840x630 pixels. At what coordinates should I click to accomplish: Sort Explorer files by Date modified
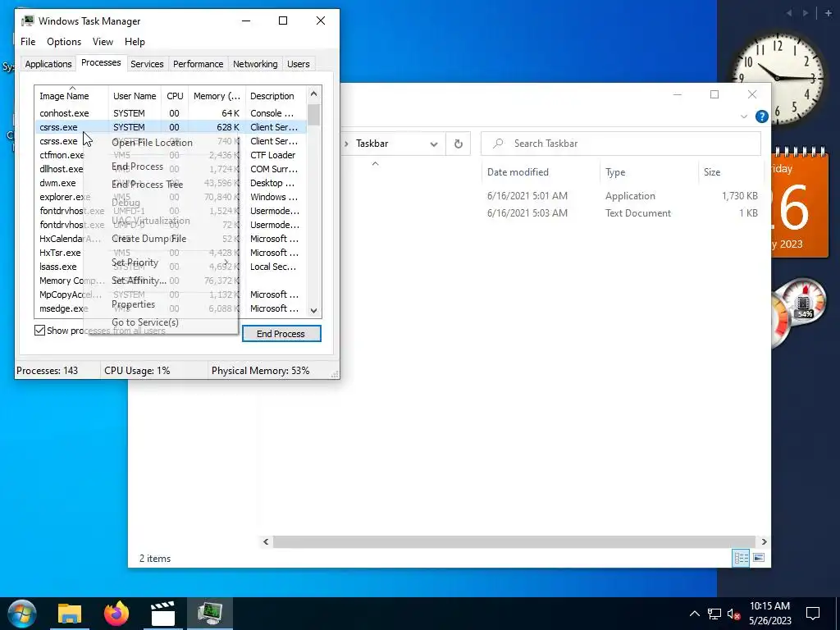[540, 172]
